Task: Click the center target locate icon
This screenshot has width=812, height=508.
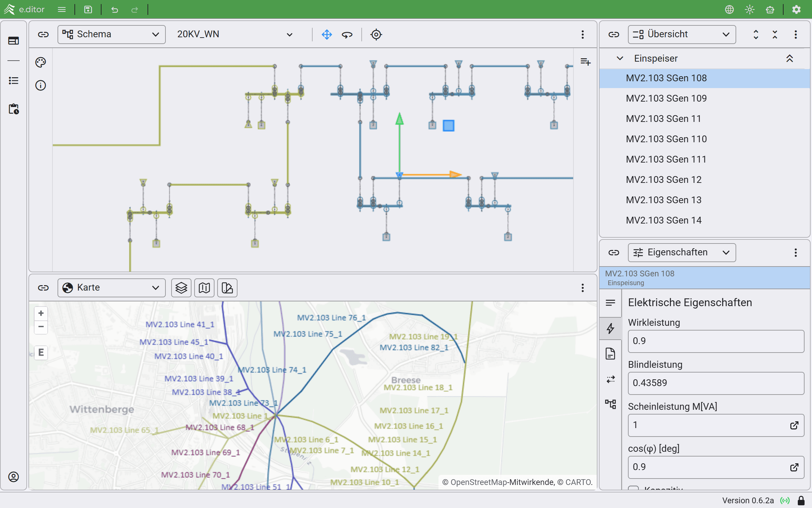Action: coord(376,35)
